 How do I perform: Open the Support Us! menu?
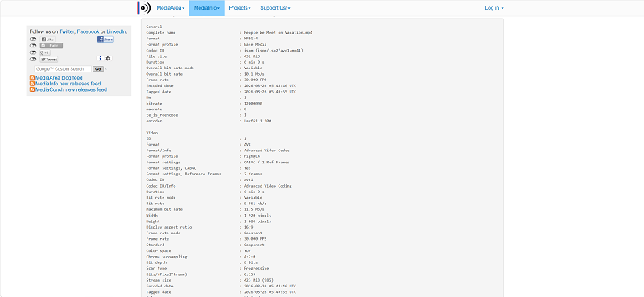click(275, 8)
